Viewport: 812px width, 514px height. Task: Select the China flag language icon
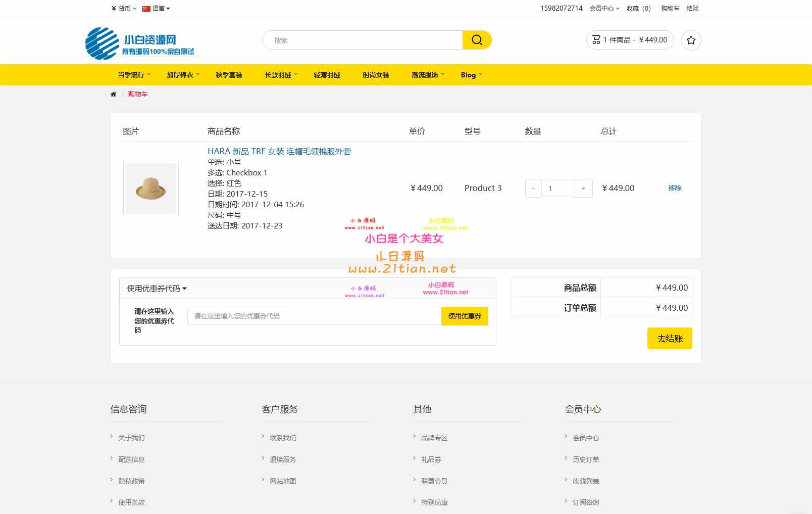[145, 8]
